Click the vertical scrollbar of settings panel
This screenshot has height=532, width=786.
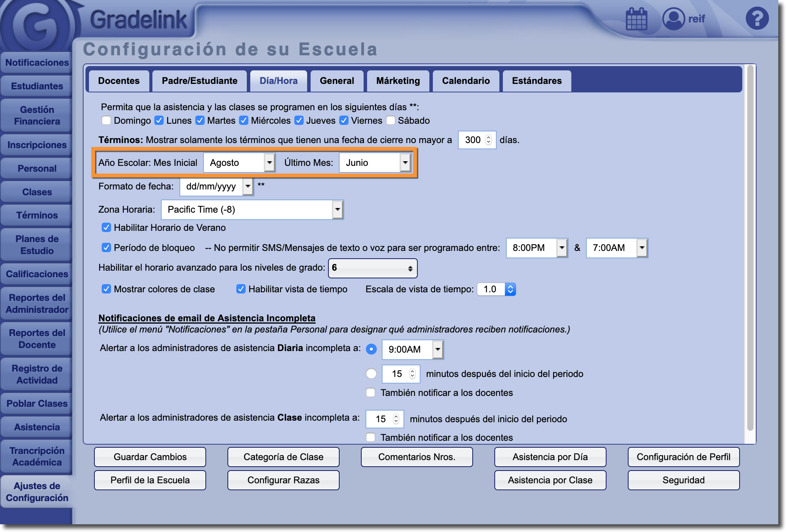tap(750, 247)
